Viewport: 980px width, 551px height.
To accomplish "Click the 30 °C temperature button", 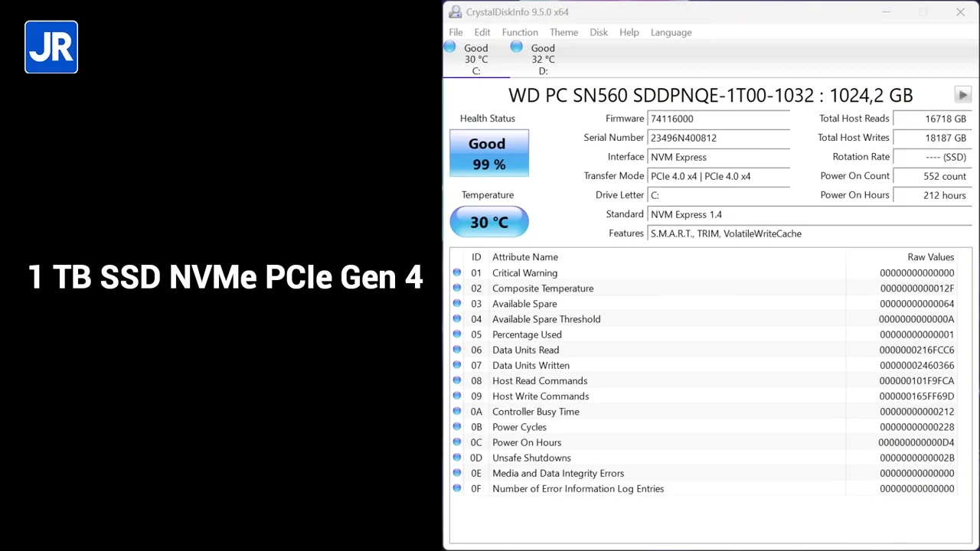I will click(489, 222).
